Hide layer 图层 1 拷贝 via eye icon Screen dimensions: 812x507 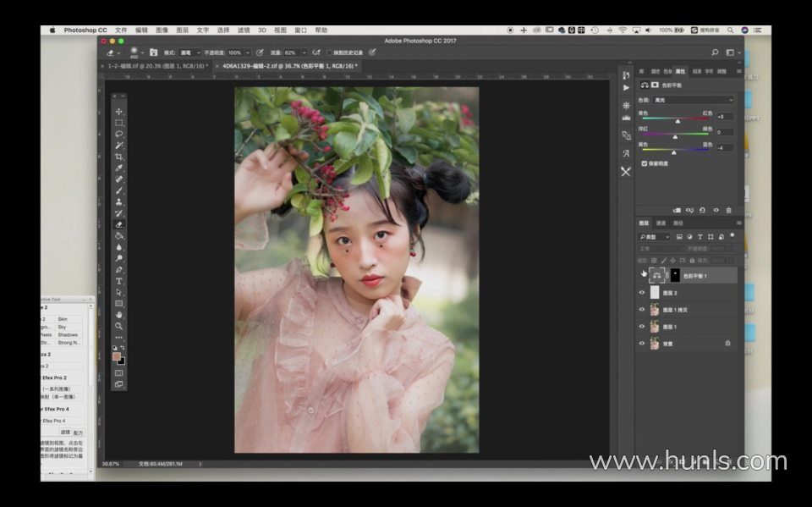642,310
